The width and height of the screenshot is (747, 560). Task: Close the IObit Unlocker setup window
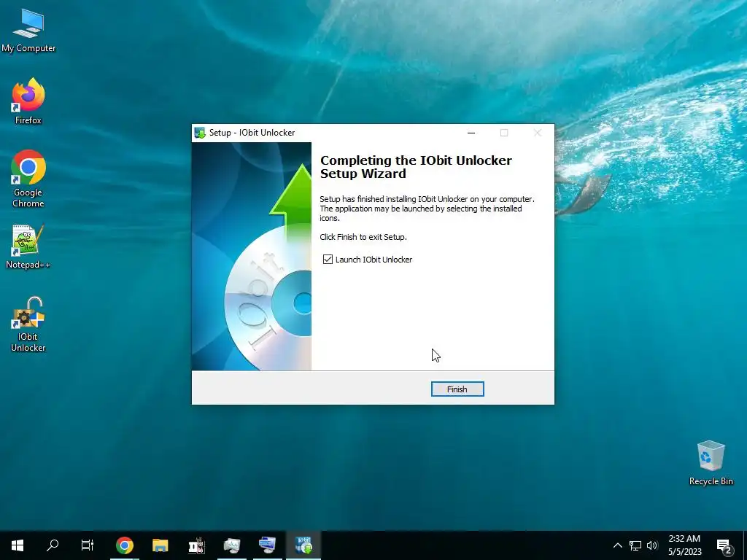pyautogui.click(x=538, y=133)
